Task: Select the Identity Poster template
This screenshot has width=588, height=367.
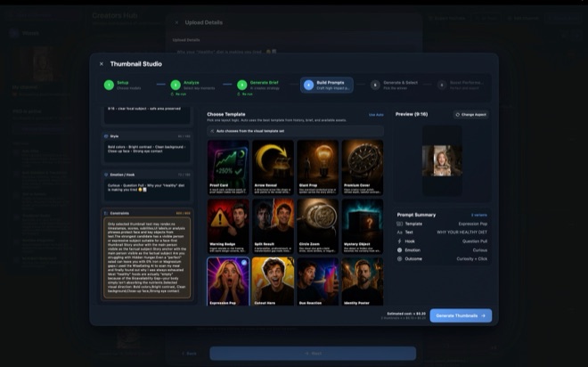Action: (x=363, y=281)
